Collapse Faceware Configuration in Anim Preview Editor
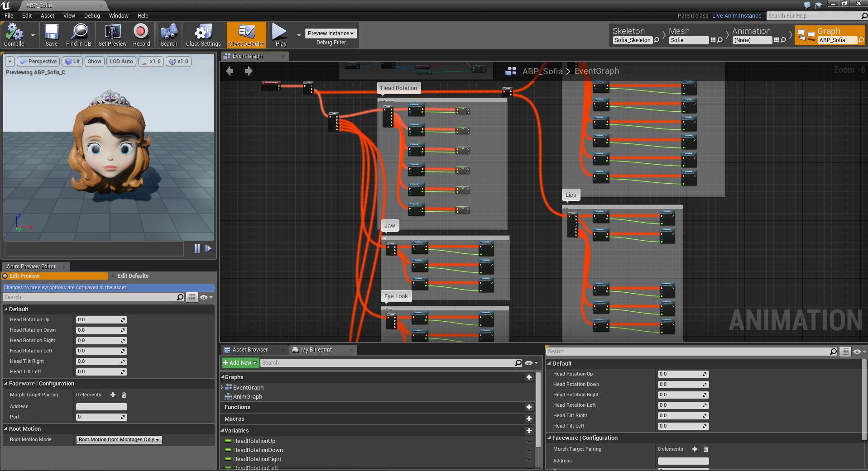Screen dimensions: 868x471 point(6,383)
